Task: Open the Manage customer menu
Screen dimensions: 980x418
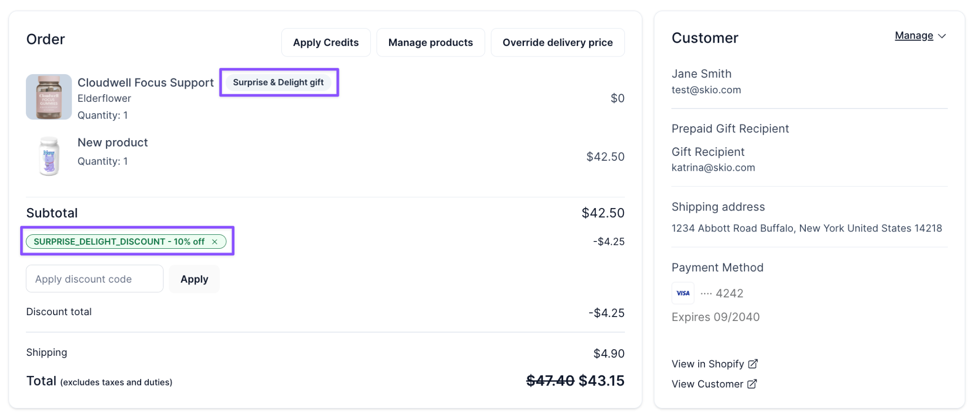Action: pyautogui.click(x=914, y=35)
